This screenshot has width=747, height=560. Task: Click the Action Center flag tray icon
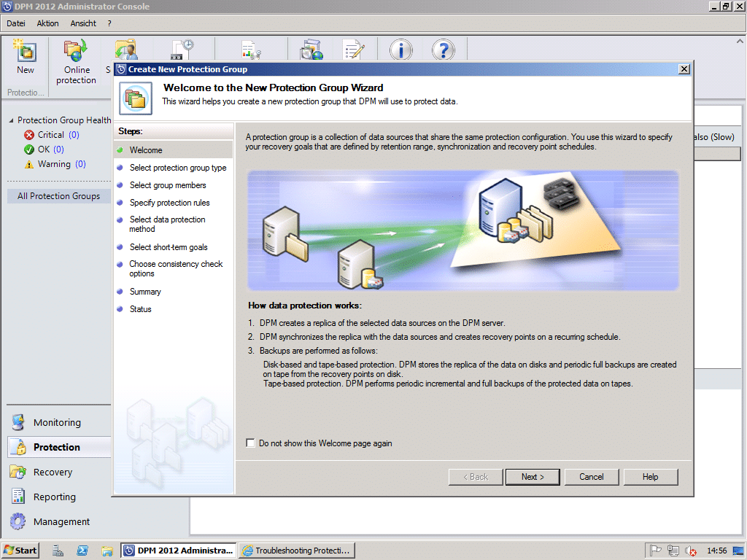click(x=656, y=551)
